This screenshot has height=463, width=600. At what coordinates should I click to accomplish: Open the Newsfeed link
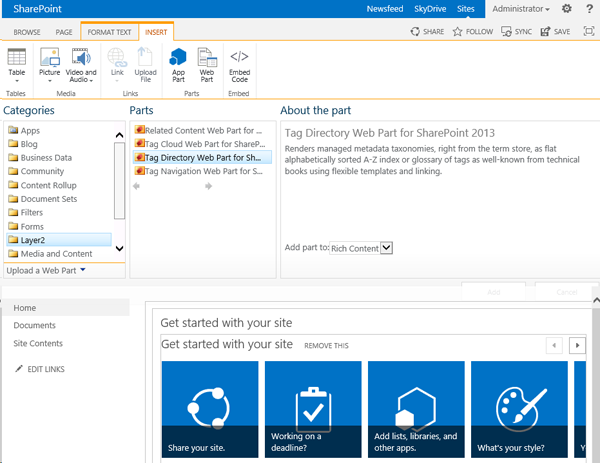pyautogui.click(x=385, y=9)
